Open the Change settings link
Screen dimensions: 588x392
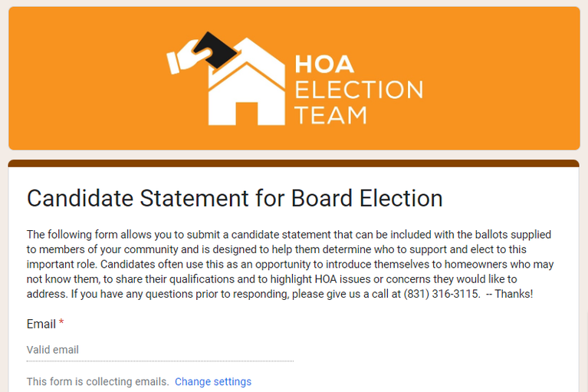tap(213, 381)
